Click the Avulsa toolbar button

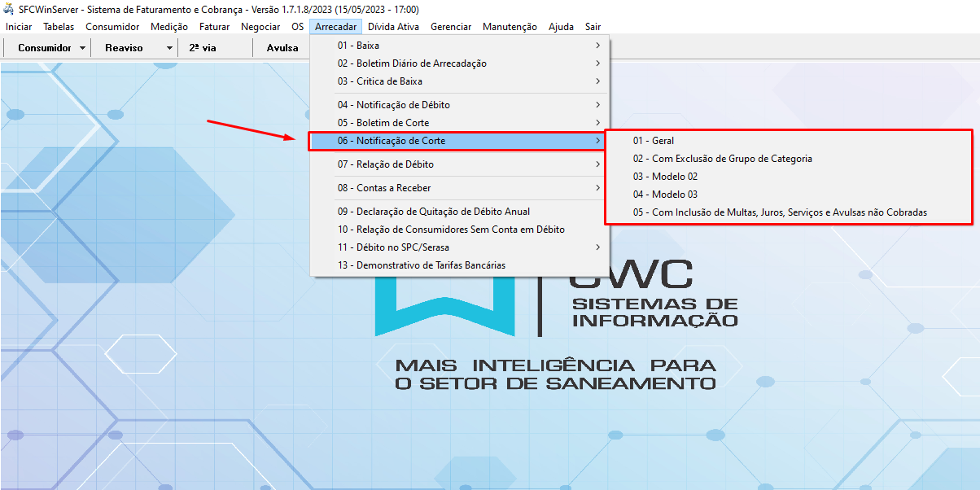click(x=282, y=48)
